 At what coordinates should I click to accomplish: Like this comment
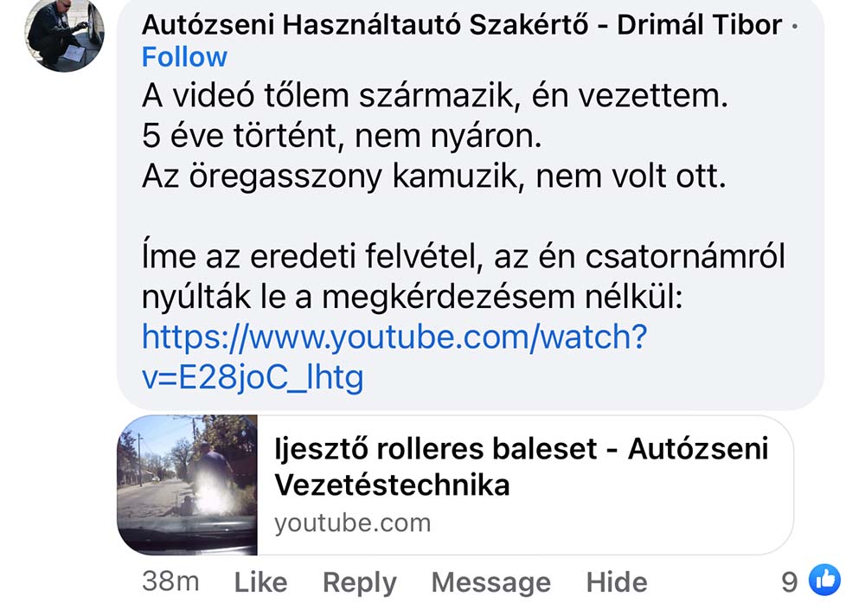[x=260, y=581]
